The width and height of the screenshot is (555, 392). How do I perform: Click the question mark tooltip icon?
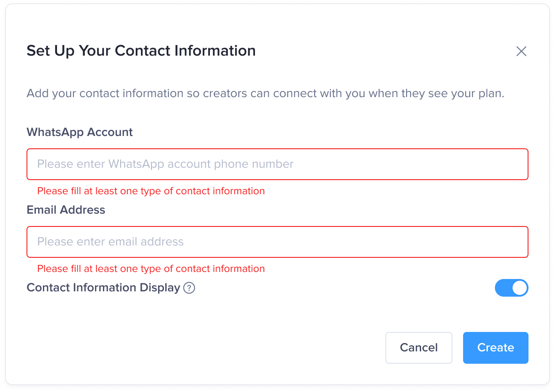[189, 288]
